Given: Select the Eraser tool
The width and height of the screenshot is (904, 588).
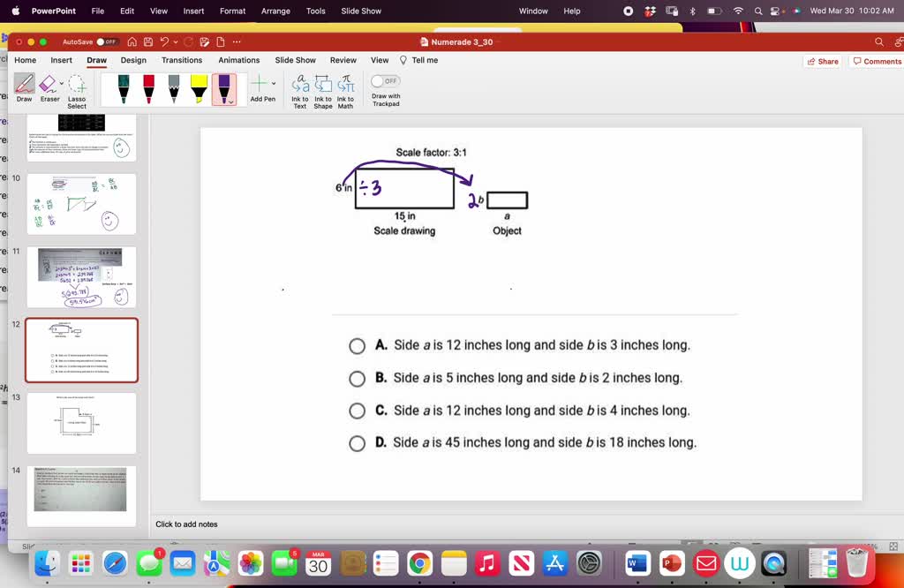Looking at the screenshot, I should (48, 89).
